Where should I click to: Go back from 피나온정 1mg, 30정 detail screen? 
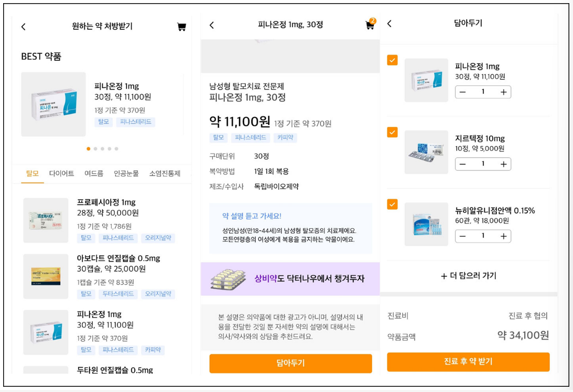(x=212, y=25)
